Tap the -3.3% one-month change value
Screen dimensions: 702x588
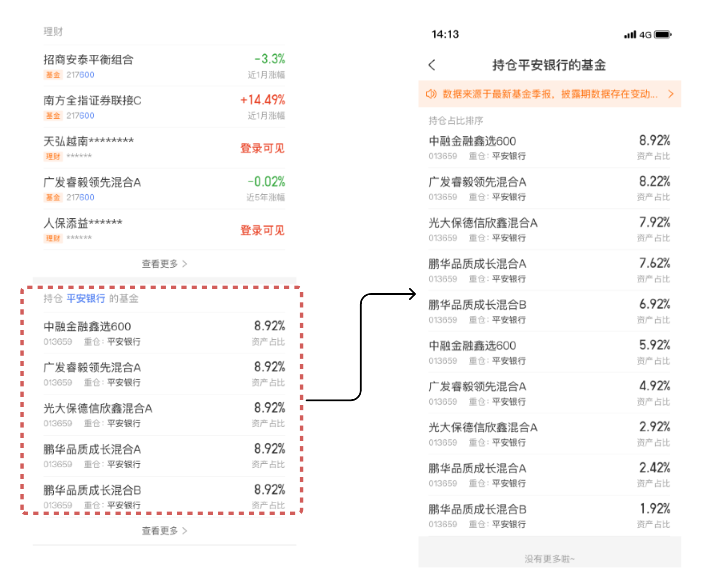tap(270, 59)
